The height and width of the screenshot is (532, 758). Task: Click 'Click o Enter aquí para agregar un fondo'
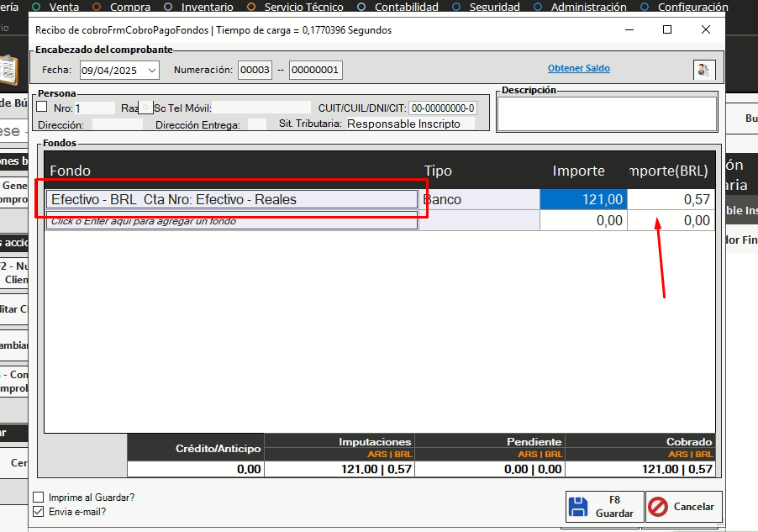231,221
